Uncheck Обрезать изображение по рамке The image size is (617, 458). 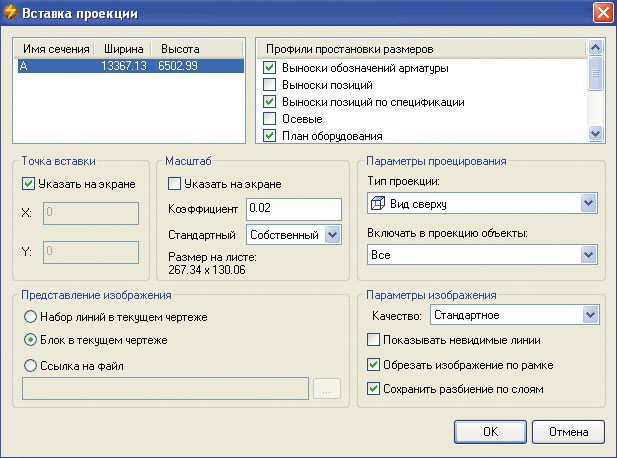(x=374, y=365)
